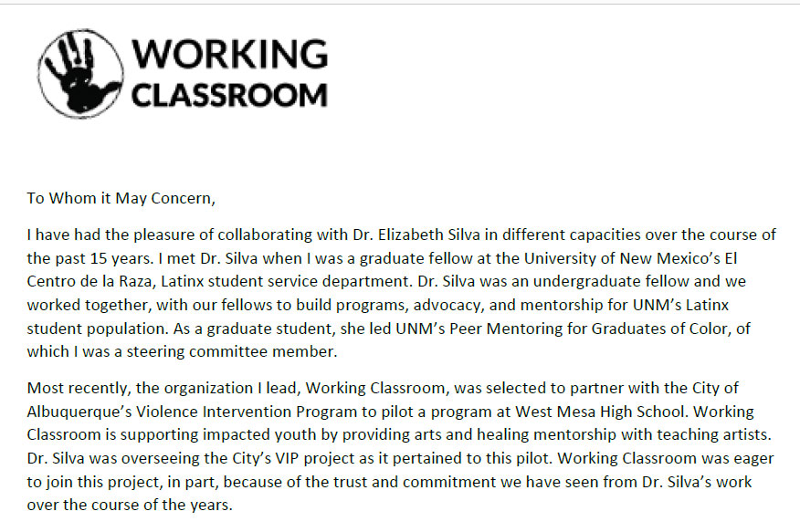Click the word CLASSROOM in the logo

click(229, 94)
